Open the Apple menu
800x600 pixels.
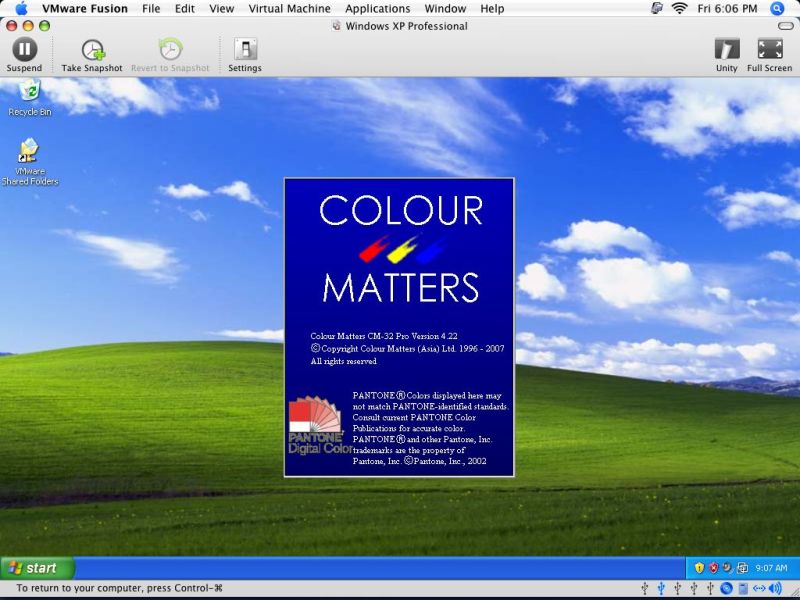coord(21,8)
